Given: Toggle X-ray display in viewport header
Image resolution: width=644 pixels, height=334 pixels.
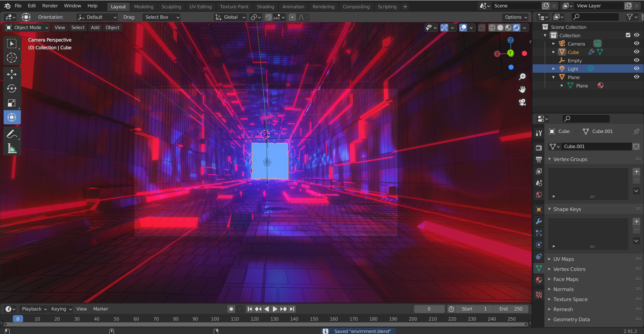Looking at the screenshot, I should [482, 28].
